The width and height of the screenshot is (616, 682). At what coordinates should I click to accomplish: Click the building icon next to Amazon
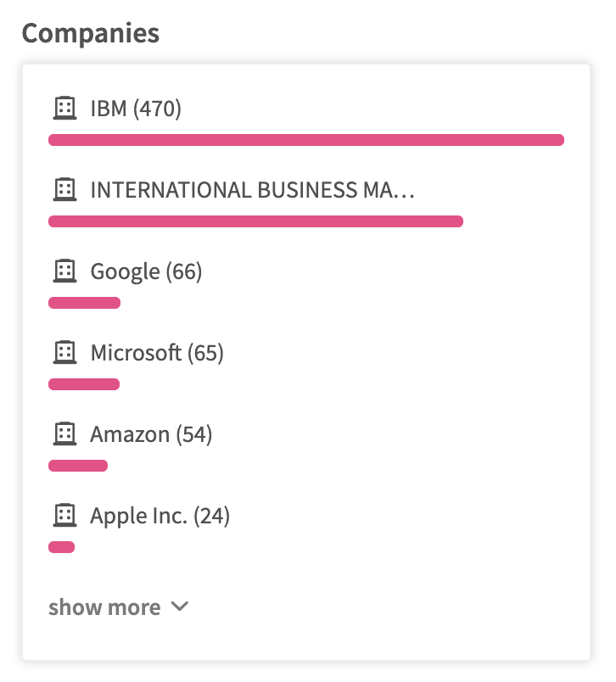click(64, 433)
